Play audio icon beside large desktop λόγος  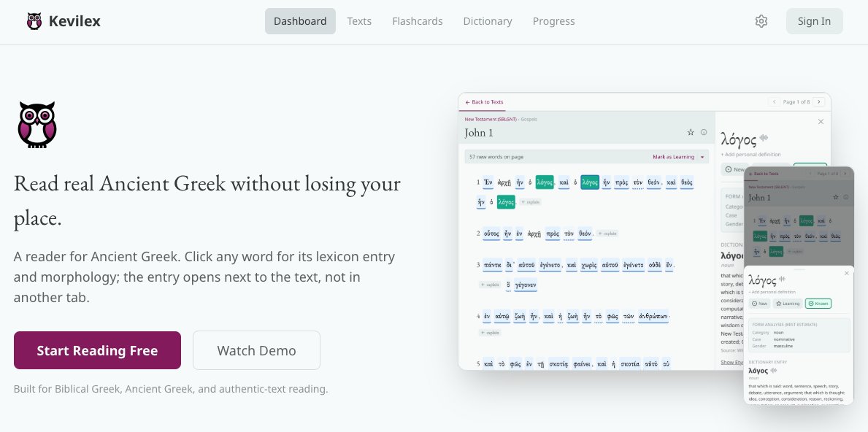click(764, 138)
